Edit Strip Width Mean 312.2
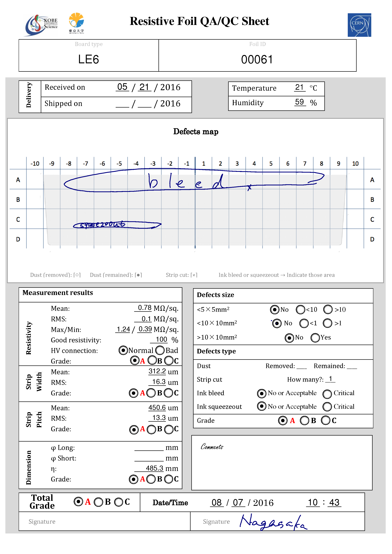The height and width of the screenshot is (554, 392). pos(157,371)
